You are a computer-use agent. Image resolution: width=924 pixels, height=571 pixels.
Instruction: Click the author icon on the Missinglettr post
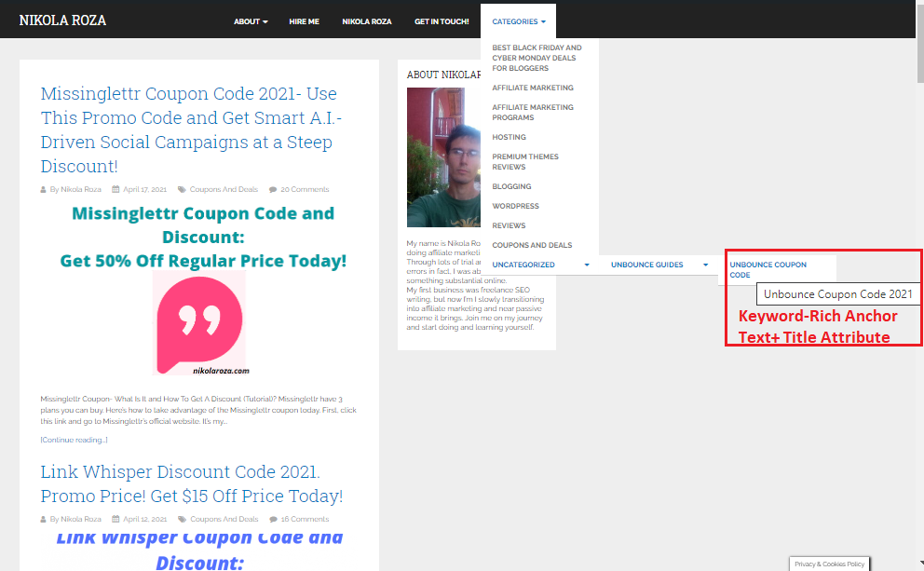(43, 190)
